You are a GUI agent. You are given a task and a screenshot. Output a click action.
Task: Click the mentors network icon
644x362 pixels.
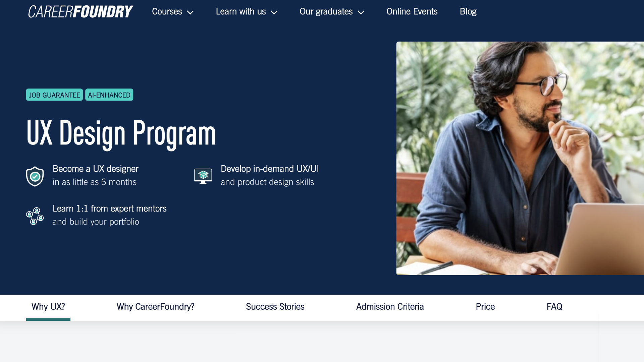click(35, 216)
